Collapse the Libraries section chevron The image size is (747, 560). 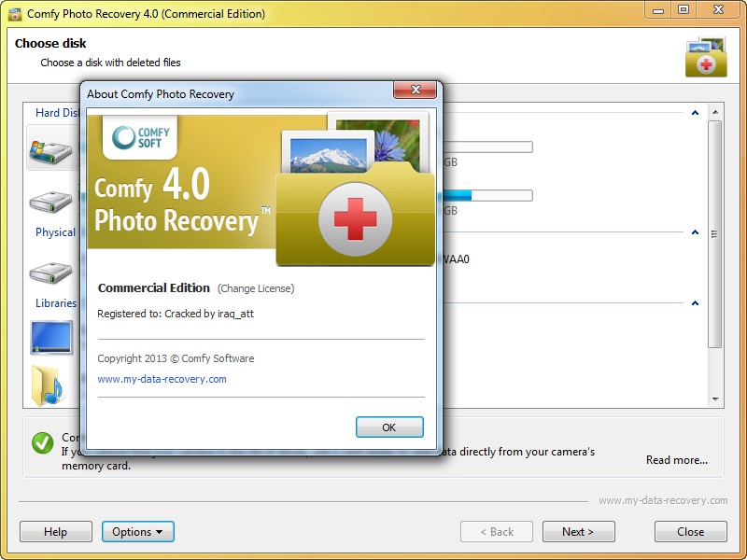click(695, 303)
